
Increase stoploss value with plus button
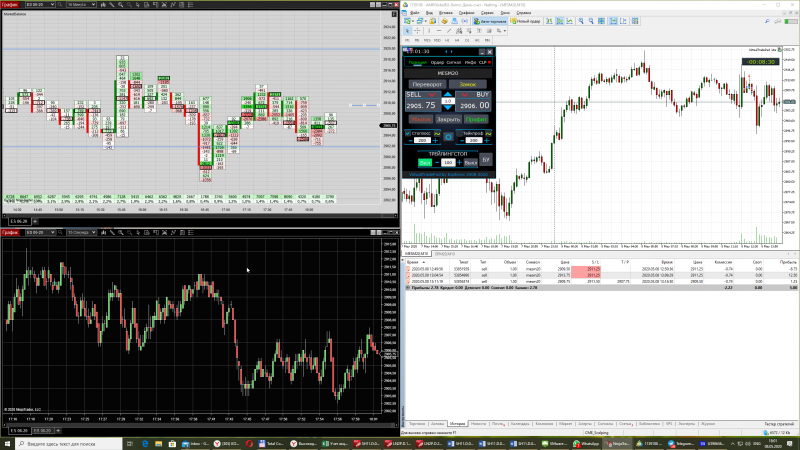(435, 141)
